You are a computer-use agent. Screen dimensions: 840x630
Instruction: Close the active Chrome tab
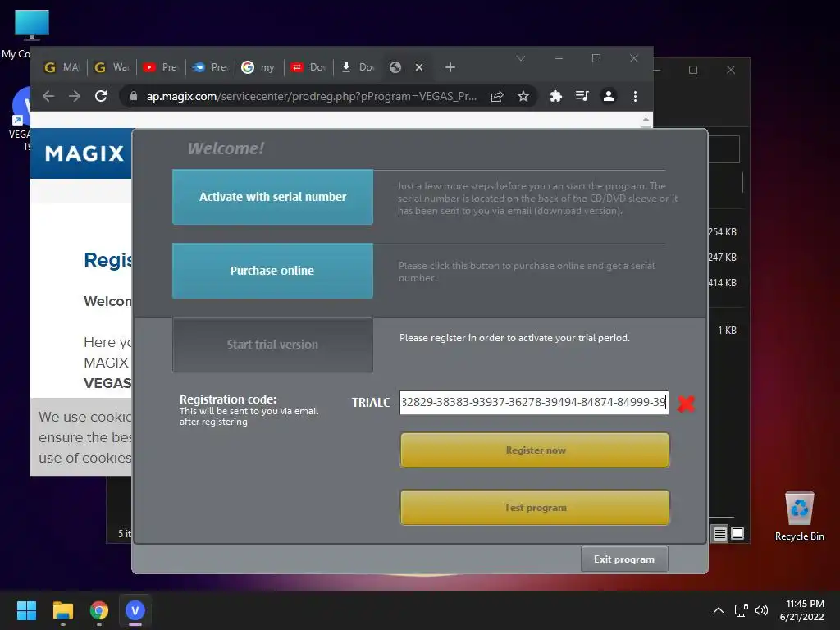(x=419, y=67)
